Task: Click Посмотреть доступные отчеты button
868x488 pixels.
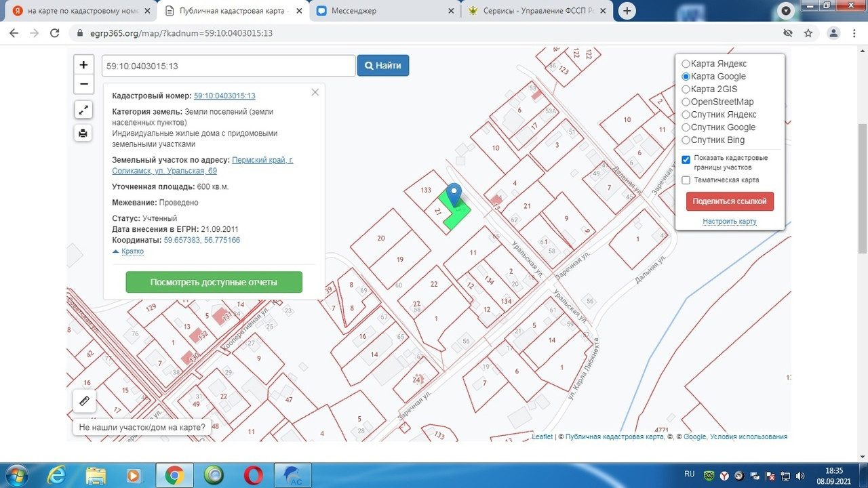Action: (214, 283)
